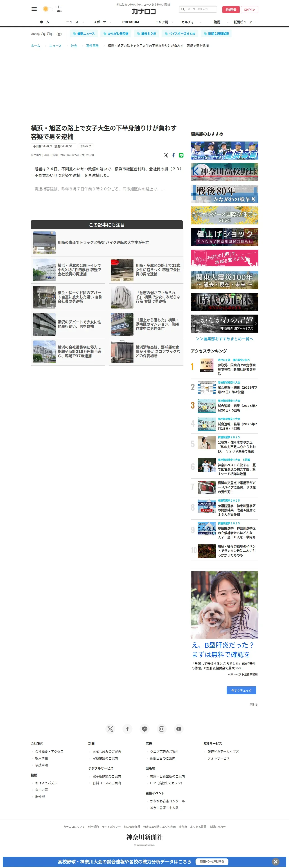Open footer Instagram social icon

coord(162,729)
